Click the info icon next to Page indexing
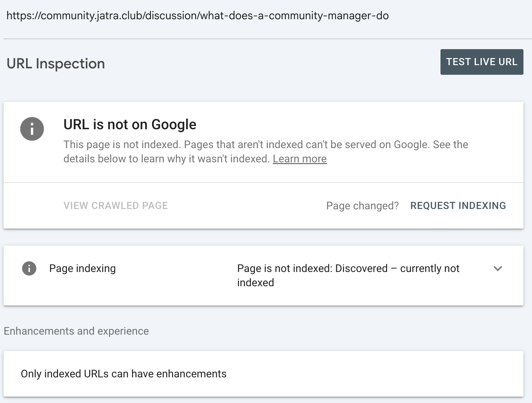 [29, 268]
